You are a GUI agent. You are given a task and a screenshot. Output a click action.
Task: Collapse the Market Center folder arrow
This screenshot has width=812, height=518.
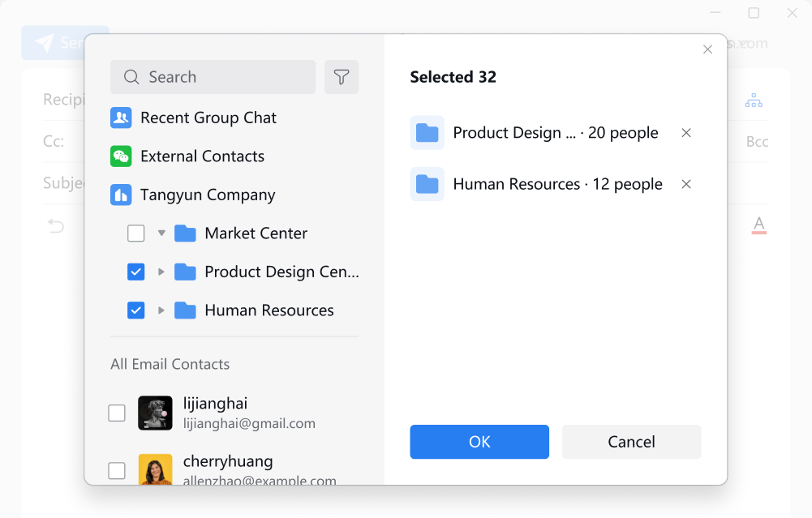[x=161, y=233]
